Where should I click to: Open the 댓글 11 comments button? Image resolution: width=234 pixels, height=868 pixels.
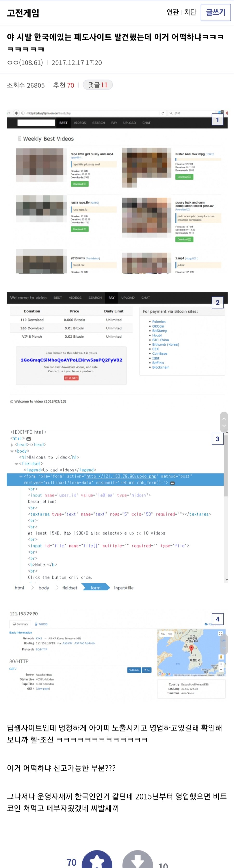pyautogui.click(x=97, y=85)
